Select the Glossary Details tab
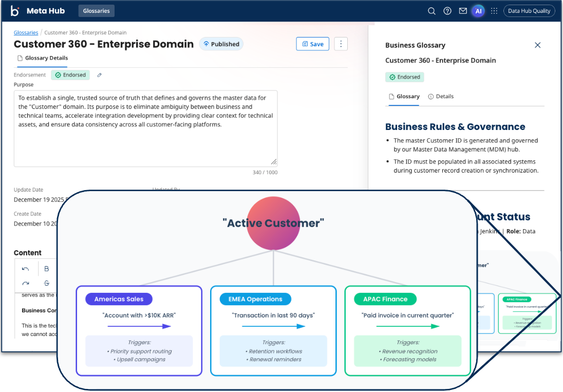Screen dimensions: 563x392 click(x=43, y=58)
